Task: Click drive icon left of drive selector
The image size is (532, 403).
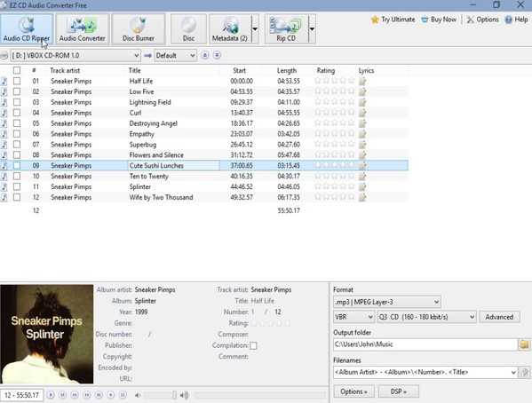Action: tap(4, 55)
